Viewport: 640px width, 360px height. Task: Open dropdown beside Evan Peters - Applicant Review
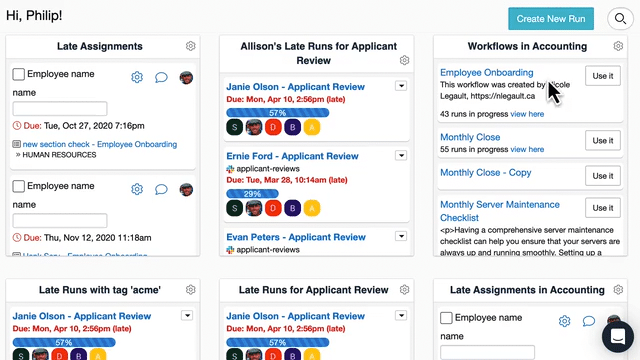[x=401, y=236]
